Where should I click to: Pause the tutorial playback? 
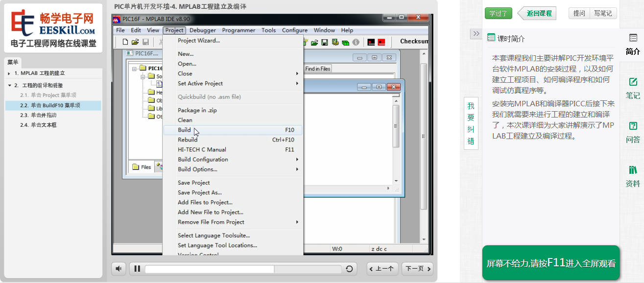(137, 269)
